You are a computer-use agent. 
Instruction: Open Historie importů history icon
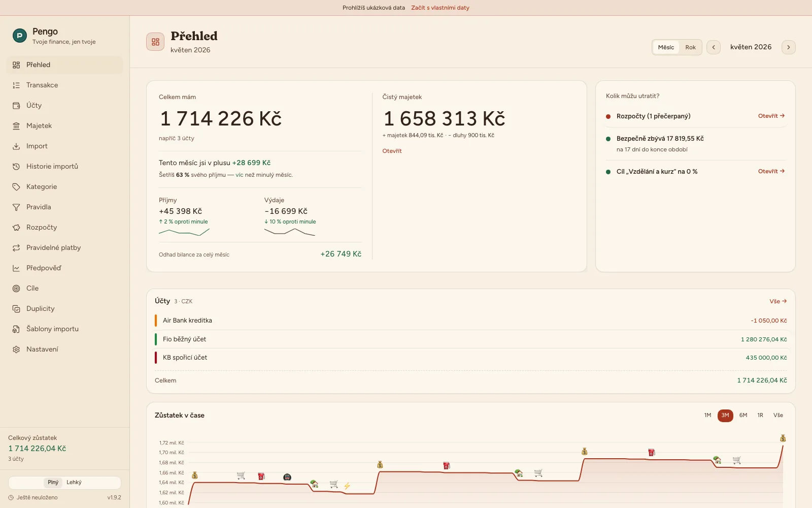click(x=16, y=167)
